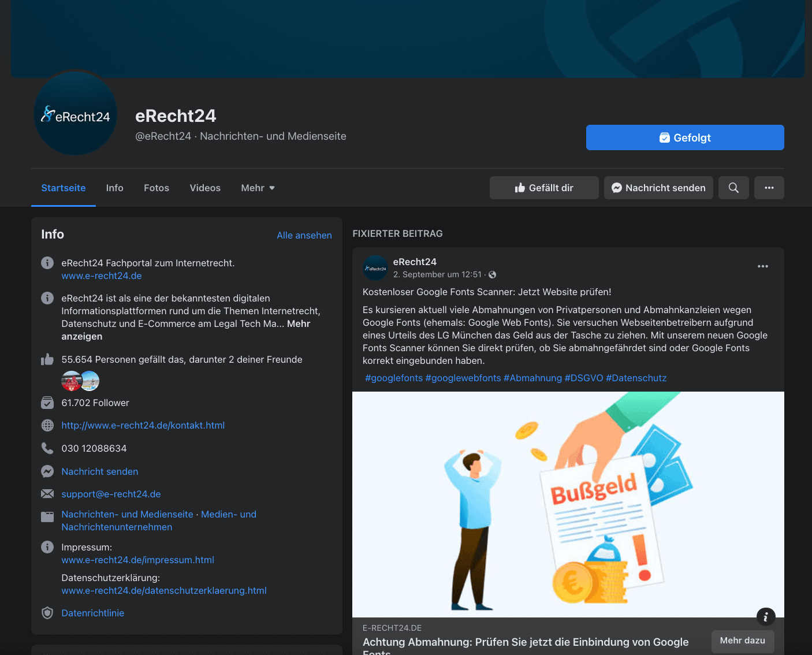Open the Fotos tab
This screenshot has height=655, width=812.
157,188
